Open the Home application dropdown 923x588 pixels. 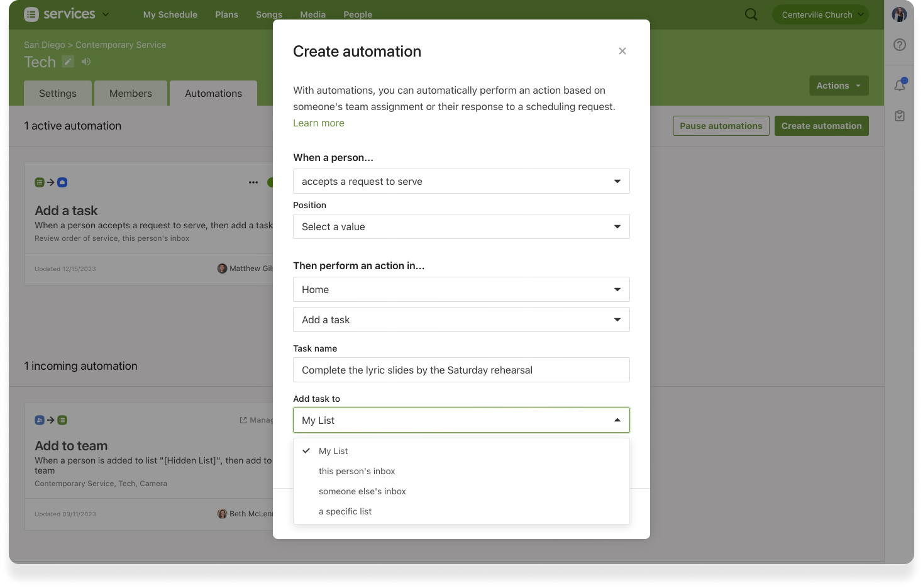point(461,289)
